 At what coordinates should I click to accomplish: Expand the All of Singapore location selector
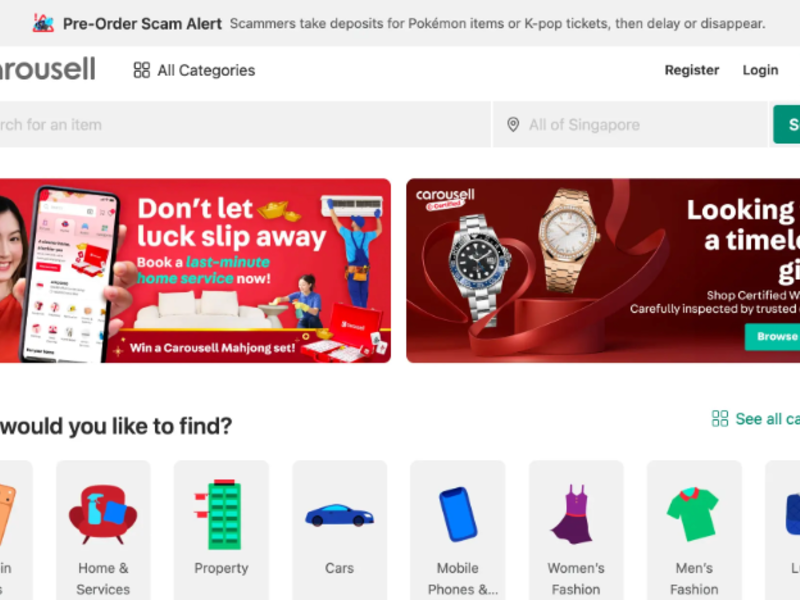[630, 125]
